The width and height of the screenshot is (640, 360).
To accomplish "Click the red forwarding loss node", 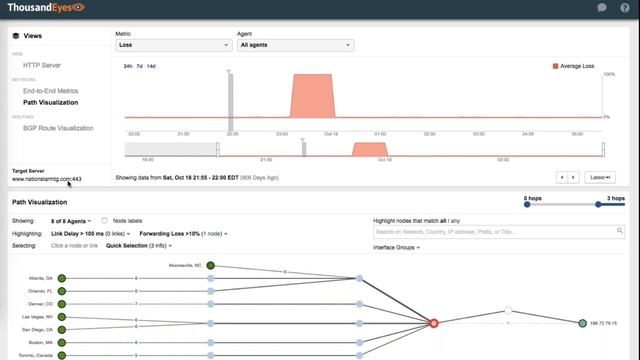I will [x=434, y=323].
